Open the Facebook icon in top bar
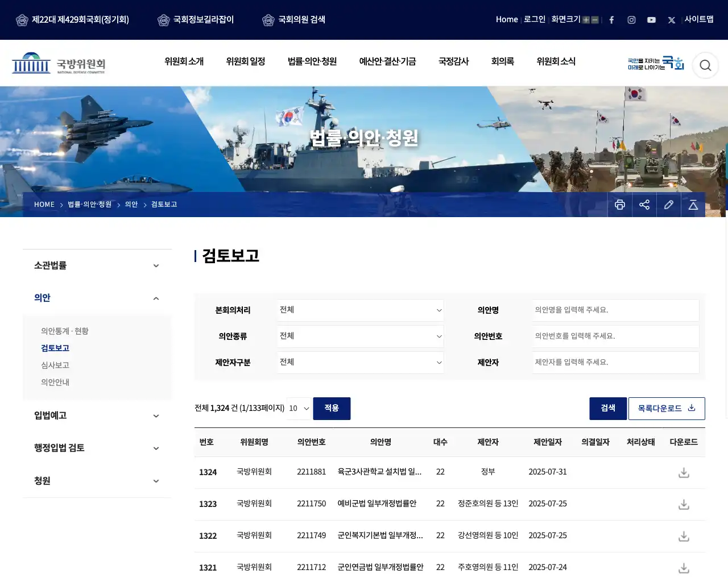 pyautogui.click(x=611, y=20)
